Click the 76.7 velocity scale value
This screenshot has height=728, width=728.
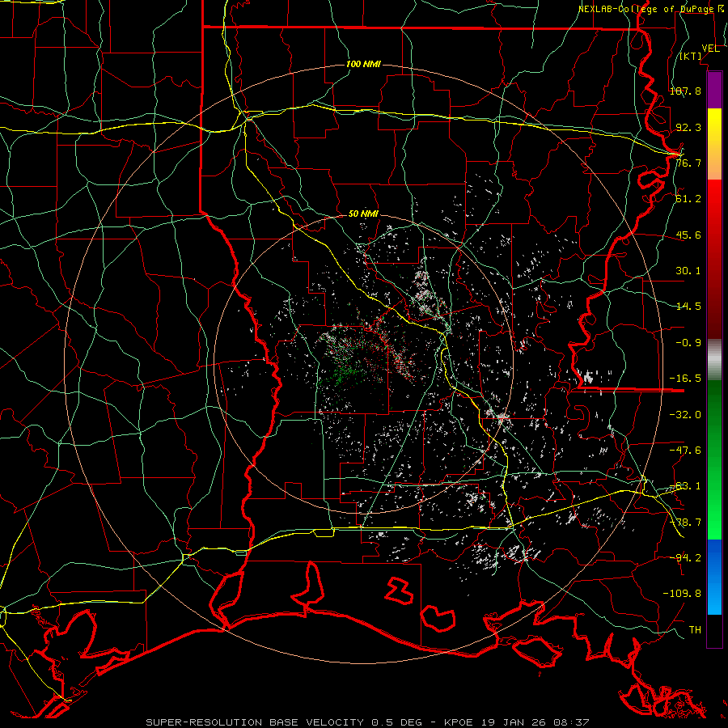click(688, 163)
